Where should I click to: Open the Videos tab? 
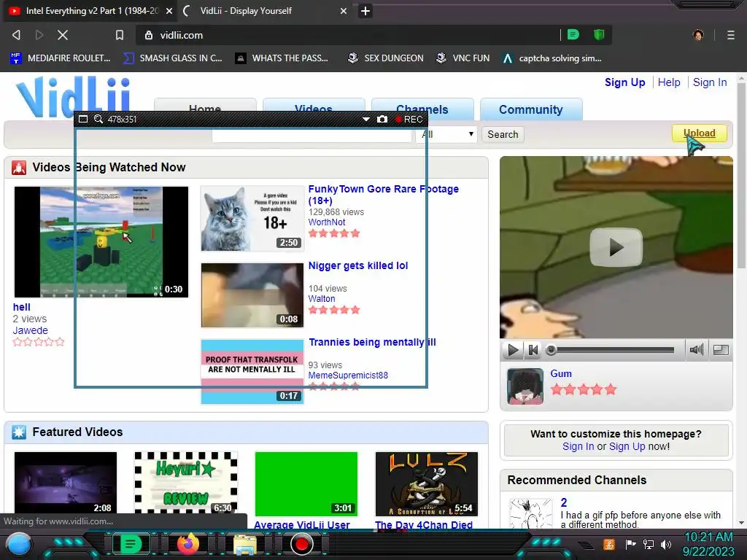(x=314, y=106)
